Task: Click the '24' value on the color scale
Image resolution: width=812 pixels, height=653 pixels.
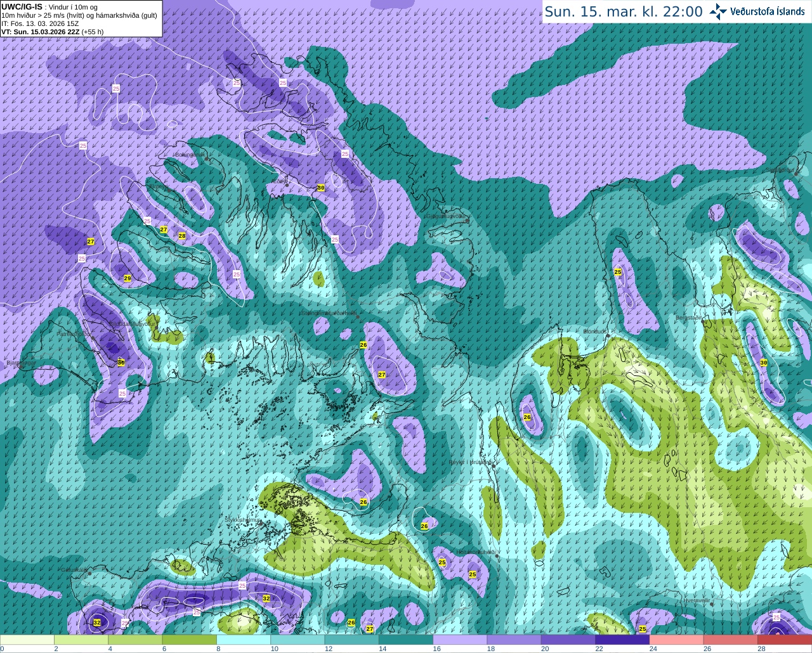Action: coord(653,649)
